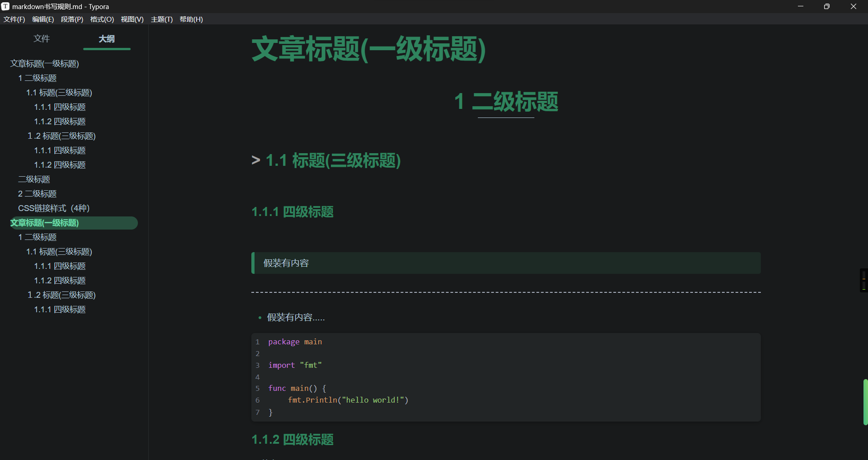The height and width of the screenshot is (460, 868).
Task: Open the 文件(F) menu
Action: click(14, 19)
